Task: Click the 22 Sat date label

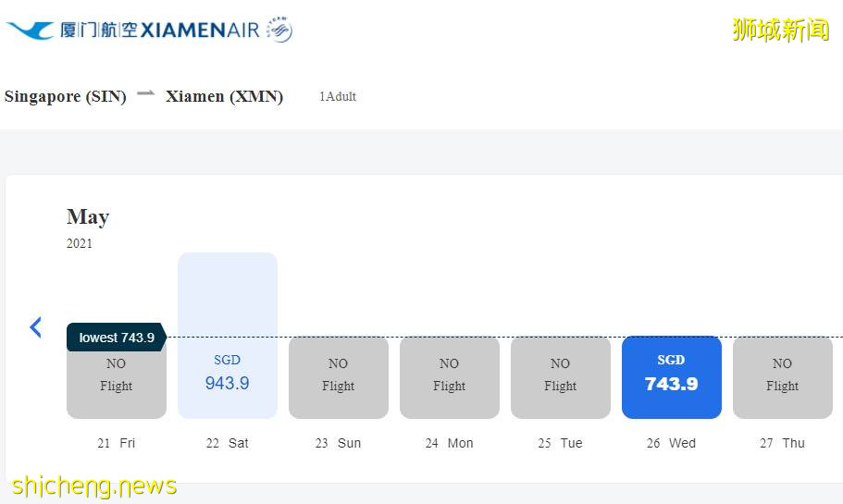Action: 227,443
